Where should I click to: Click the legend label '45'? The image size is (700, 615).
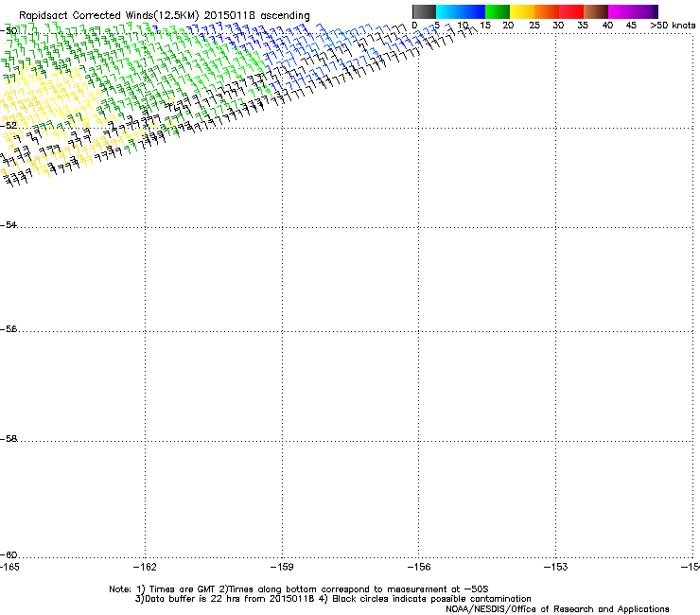631,26
